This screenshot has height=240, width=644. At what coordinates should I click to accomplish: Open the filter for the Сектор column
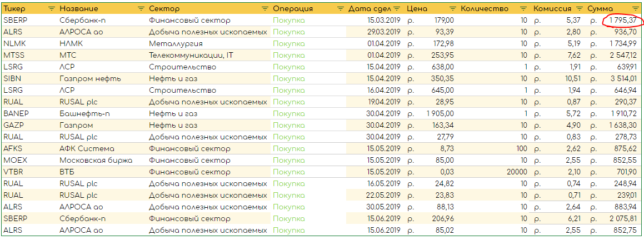click(265, 9)
